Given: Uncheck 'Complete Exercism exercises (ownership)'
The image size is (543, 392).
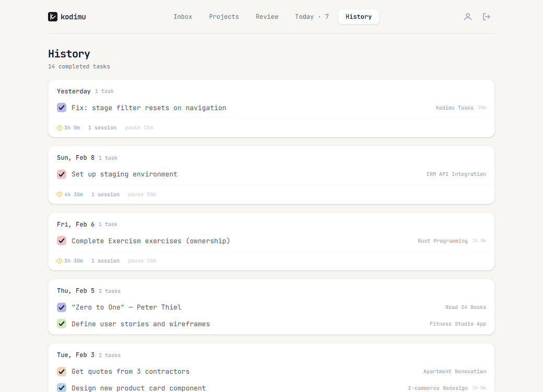Looking at the screenshot, I should coord(62,241).
